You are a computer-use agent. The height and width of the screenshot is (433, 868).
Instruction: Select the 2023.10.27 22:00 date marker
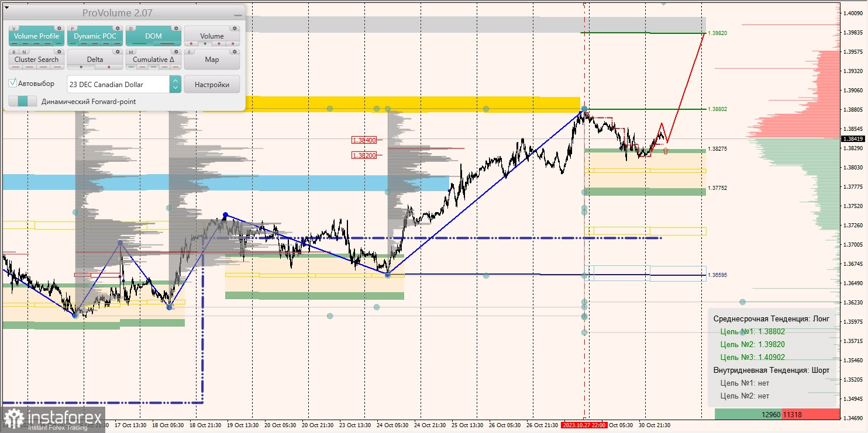click(584, 425)
